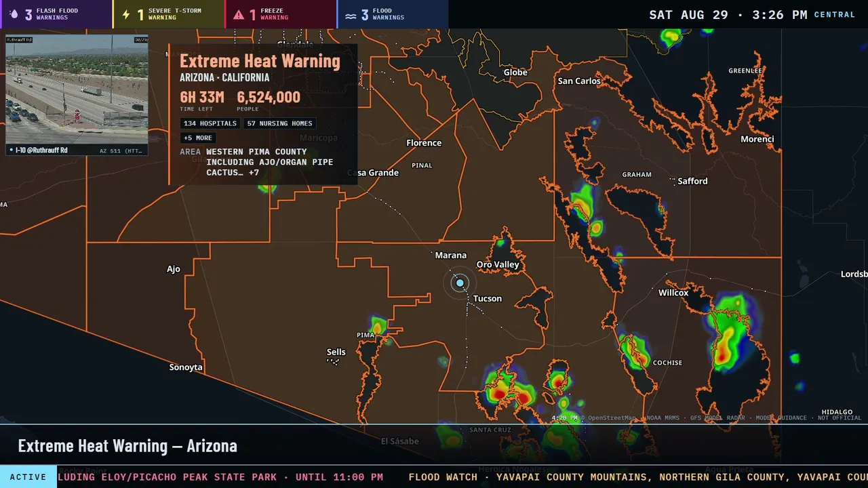Click the Ajo city label
This screenshot has width=868, height=488.
tap(174, 269)
